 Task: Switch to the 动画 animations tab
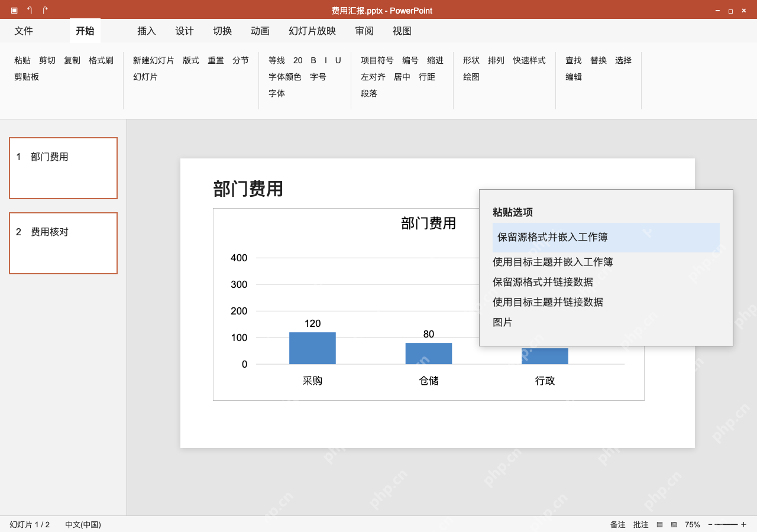[260, 31]
